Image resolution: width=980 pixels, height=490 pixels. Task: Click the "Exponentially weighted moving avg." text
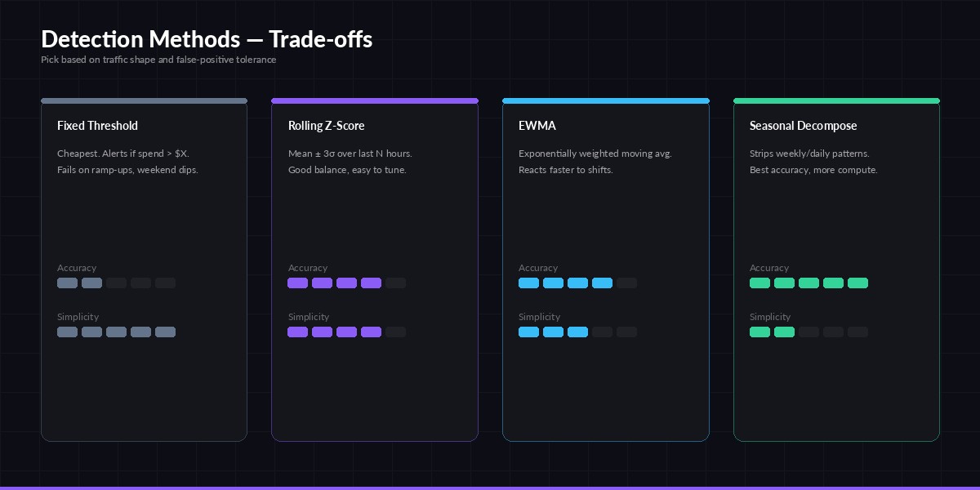pos(595,154)
